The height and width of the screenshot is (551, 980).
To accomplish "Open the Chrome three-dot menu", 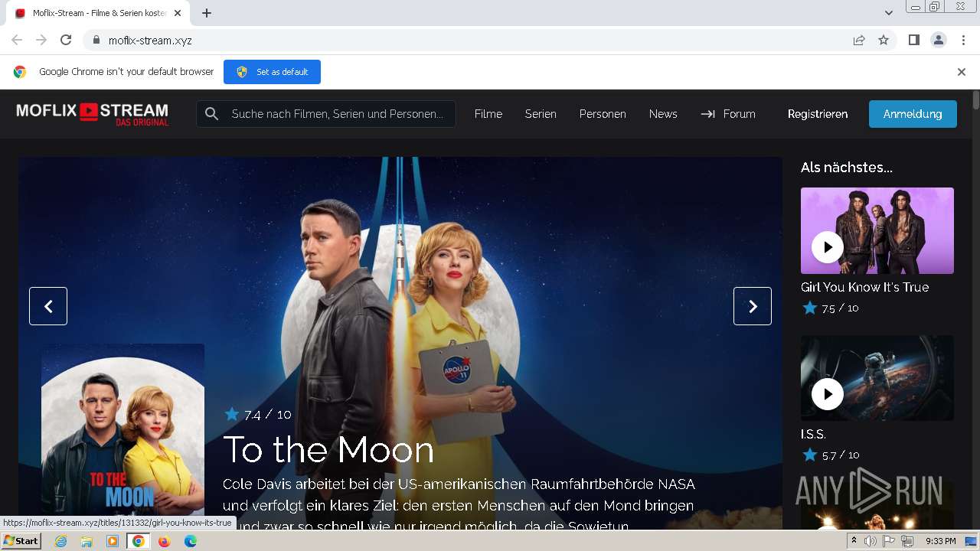I will click(964, 40).
